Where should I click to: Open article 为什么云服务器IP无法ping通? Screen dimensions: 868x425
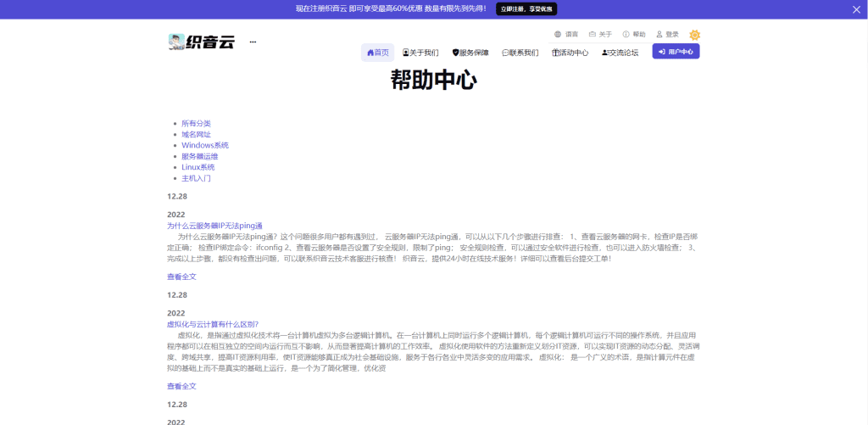tap(214, 226)
